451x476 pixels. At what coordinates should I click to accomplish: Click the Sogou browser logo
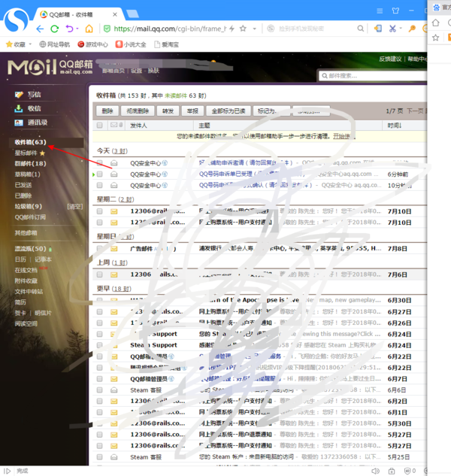[x=16, y=20]
